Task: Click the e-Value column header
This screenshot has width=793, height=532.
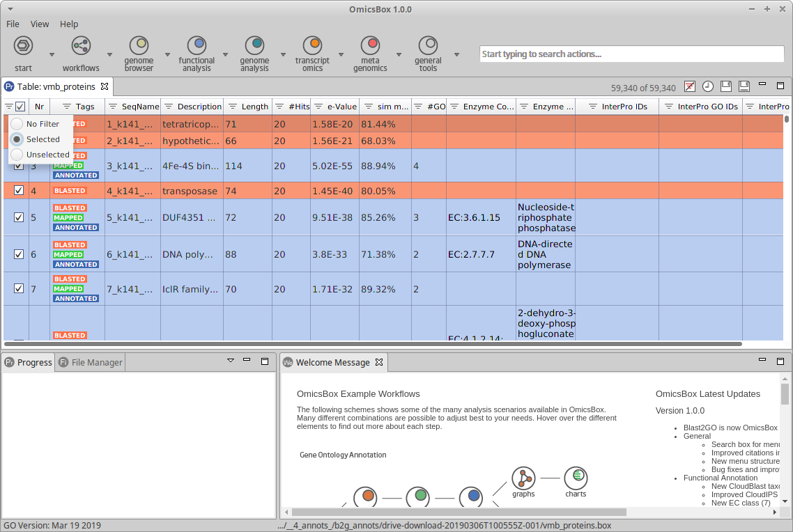Action: tap(341, 107)
